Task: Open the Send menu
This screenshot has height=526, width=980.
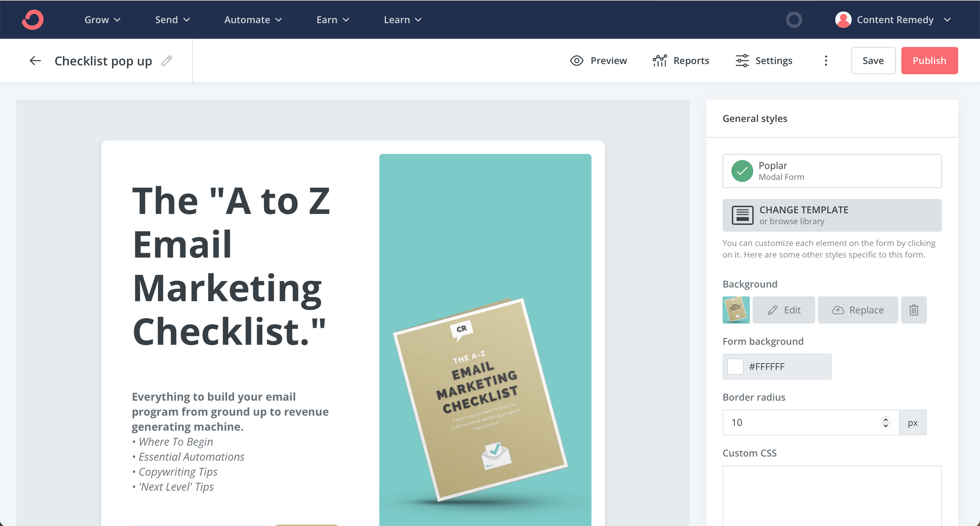Action: click(172, 20)
